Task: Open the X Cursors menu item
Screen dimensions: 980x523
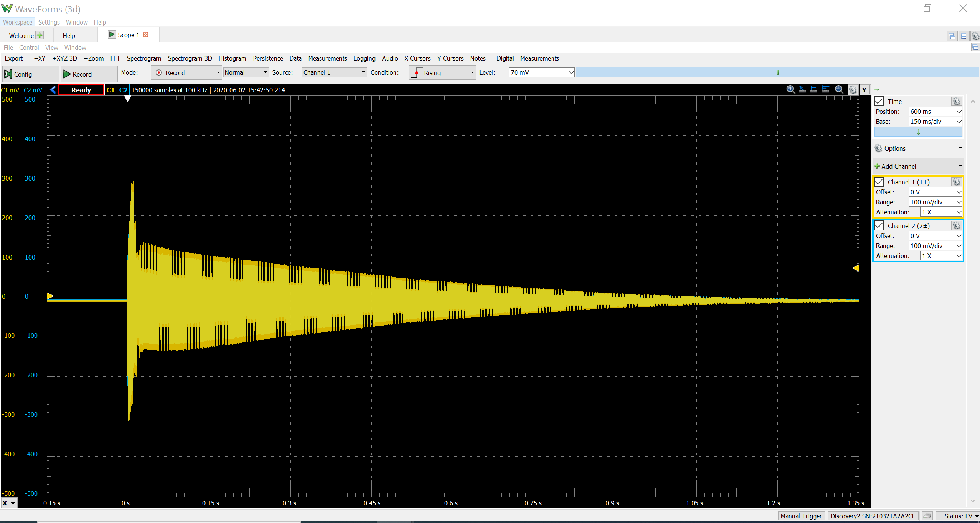Action: pyautogui.click(x=417, y=58)
